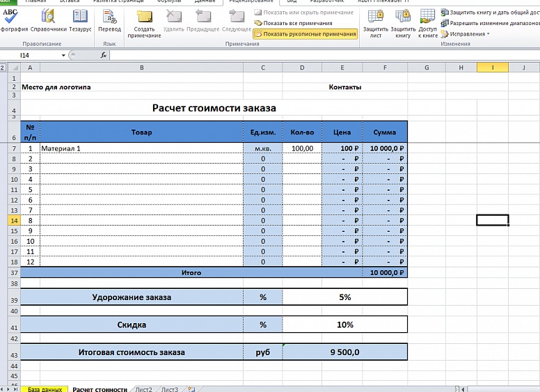
Task: Open the Тезаурус tool
Action: pyautogui.click(x=80, y=20)
